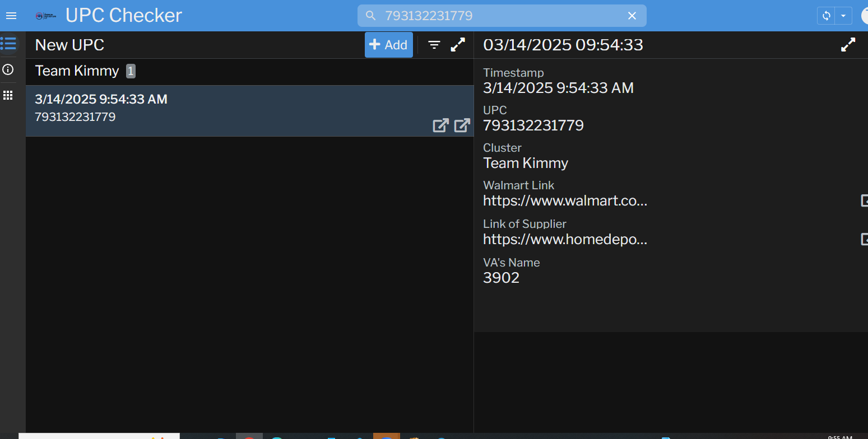Open the Walmart link URL
This screenshot has width=868, height=439.
point(565,200)
